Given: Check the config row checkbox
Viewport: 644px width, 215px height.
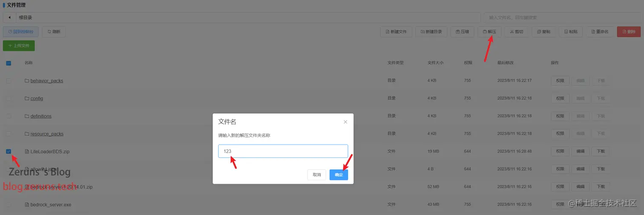Looking at the screenshot, I should 9,99.
